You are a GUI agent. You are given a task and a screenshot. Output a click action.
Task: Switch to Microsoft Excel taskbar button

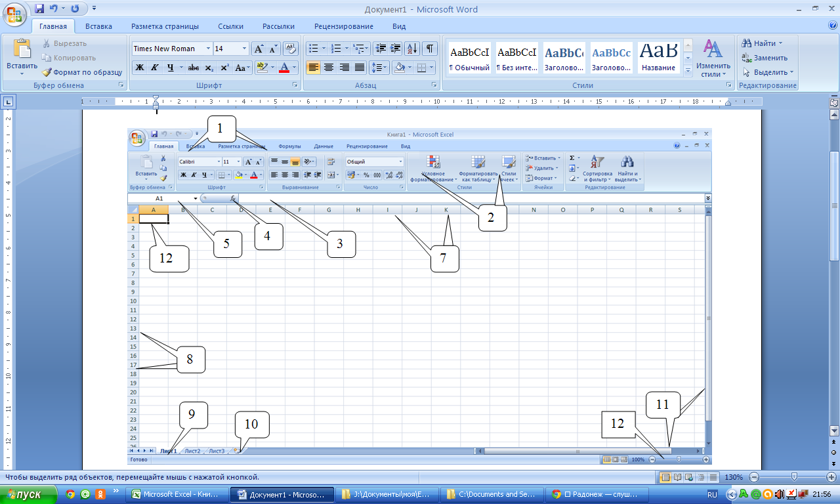(177, 494)
